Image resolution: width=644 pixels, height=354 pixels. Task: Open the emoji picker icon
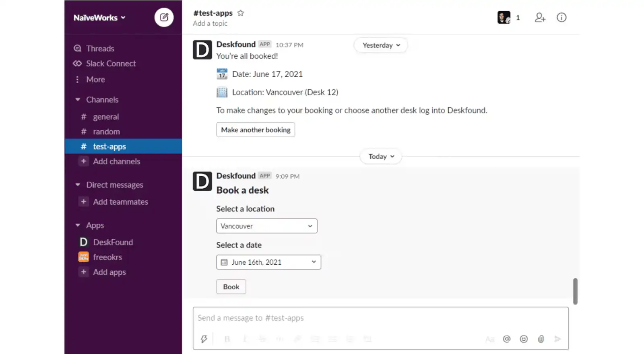pyautogui.click(x=524, y=339)
